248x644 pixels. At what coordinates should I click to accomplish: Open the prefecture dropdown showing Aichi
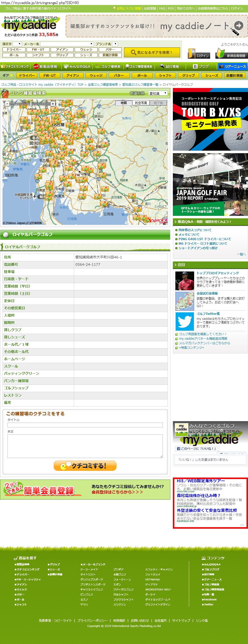[x=158, y=93]
